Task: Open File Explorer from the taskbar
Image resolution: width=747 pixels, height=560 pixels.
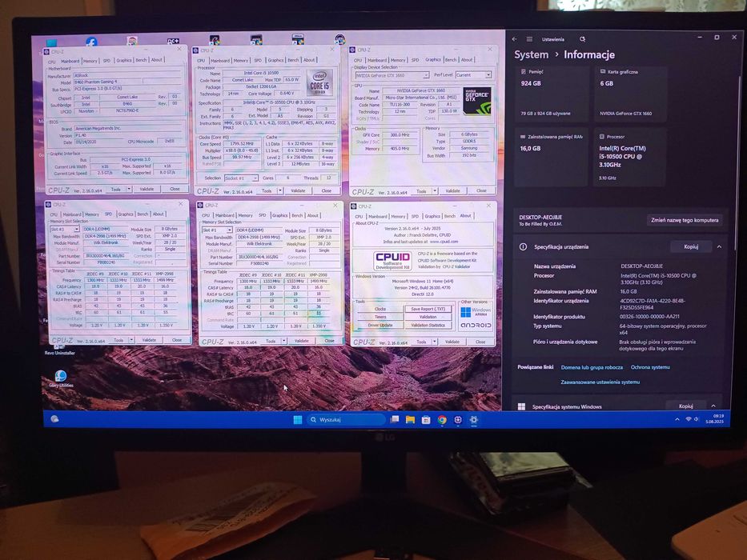Action: tap(410, 419)
